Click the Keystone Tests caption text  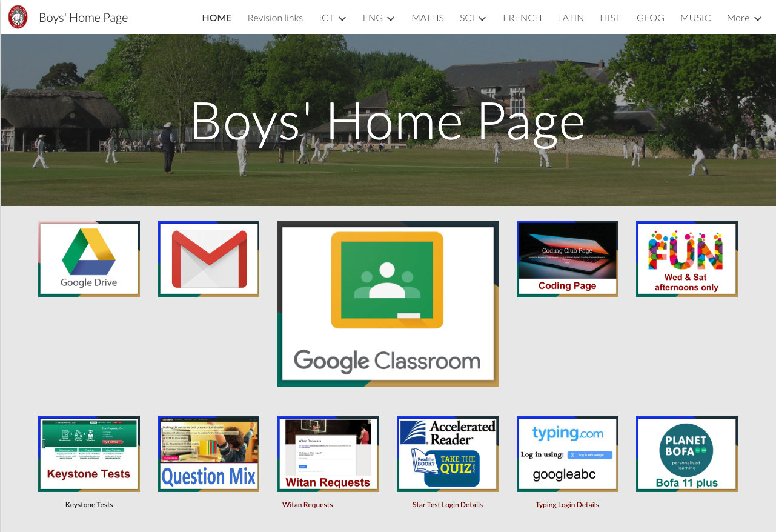pyautogui.click(x=89, y=504)
